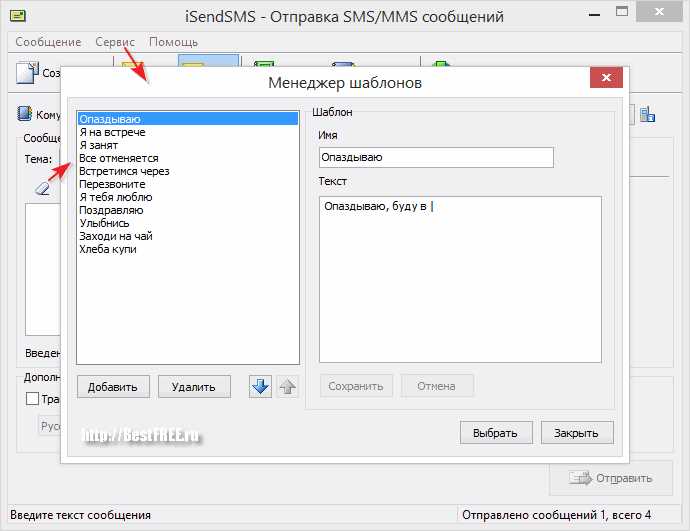Screen dimensions: 690x531
Task: Click the Отмена button
Action: [437, 386]
